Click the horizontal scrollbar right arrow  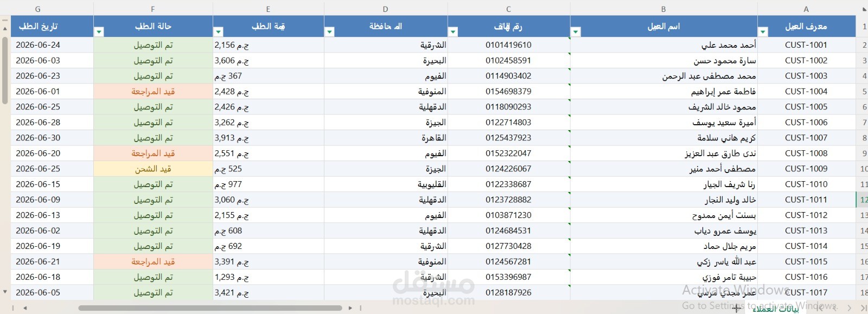pyautogui.click(x=350, y=308)
